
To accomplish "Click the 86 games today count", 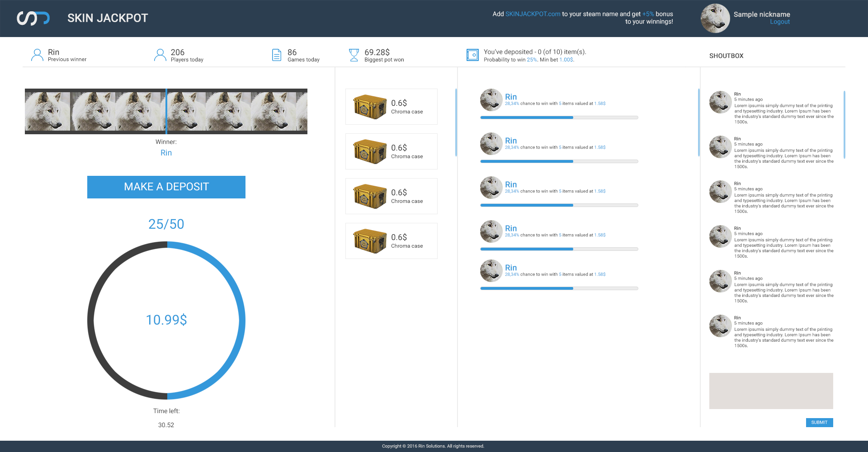I will pyautogui.click(x=292, y=52).
